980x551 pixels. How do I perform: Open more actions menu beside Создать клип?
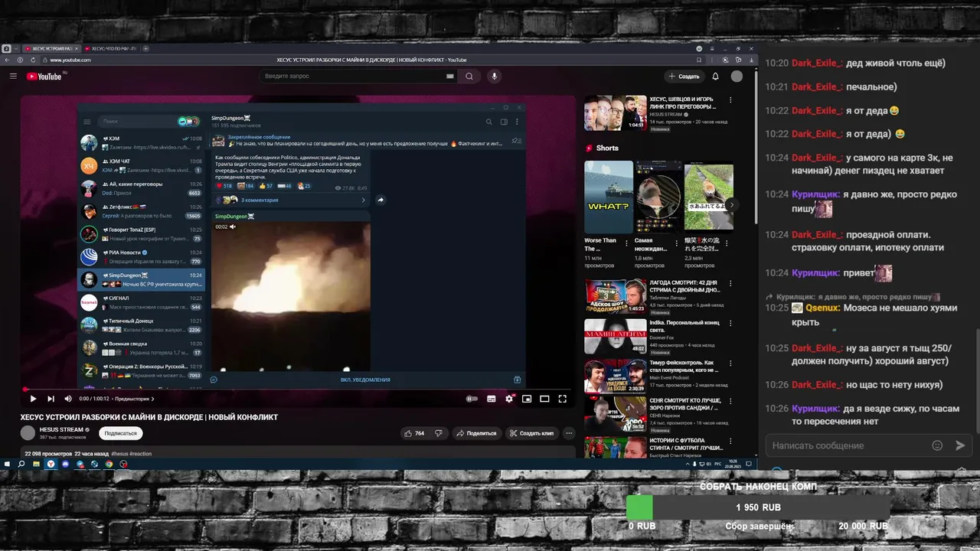[x=569, y=433]
